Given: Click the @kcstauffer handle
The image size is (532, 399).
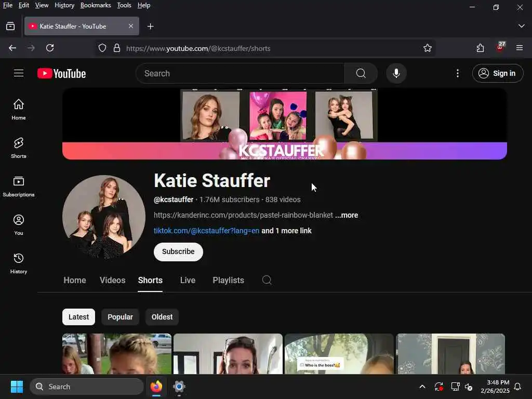Looking at the screenshot, I should 174,199.
